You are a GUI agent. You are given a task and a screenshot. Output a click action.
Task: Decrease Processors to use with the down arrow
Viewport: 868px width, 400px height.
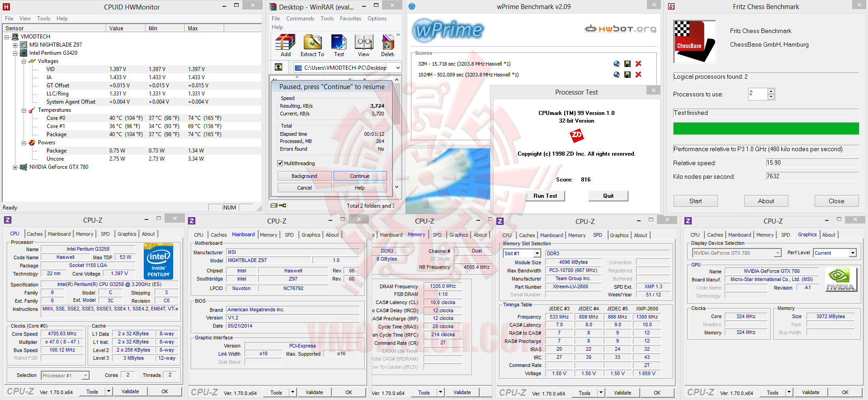tap(771, 97)
